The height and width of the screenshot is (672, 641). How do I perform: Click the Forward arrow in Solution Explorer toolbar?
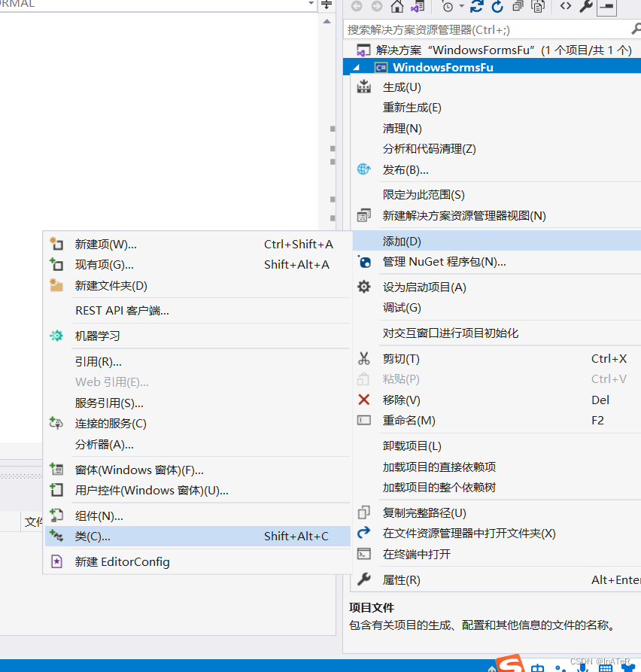[x=377, y=7]
